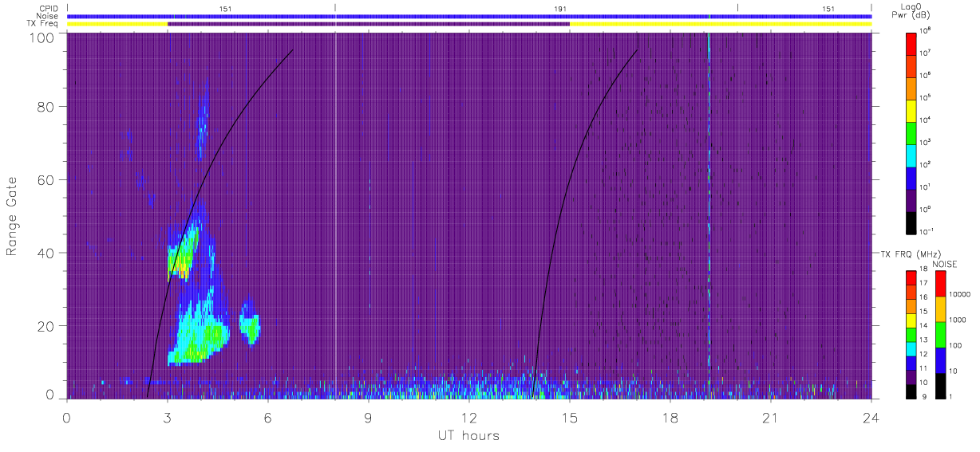Click the Range Gate axis tick label 80
Viewport: 980px width, 452px height.
click(46, 106)
